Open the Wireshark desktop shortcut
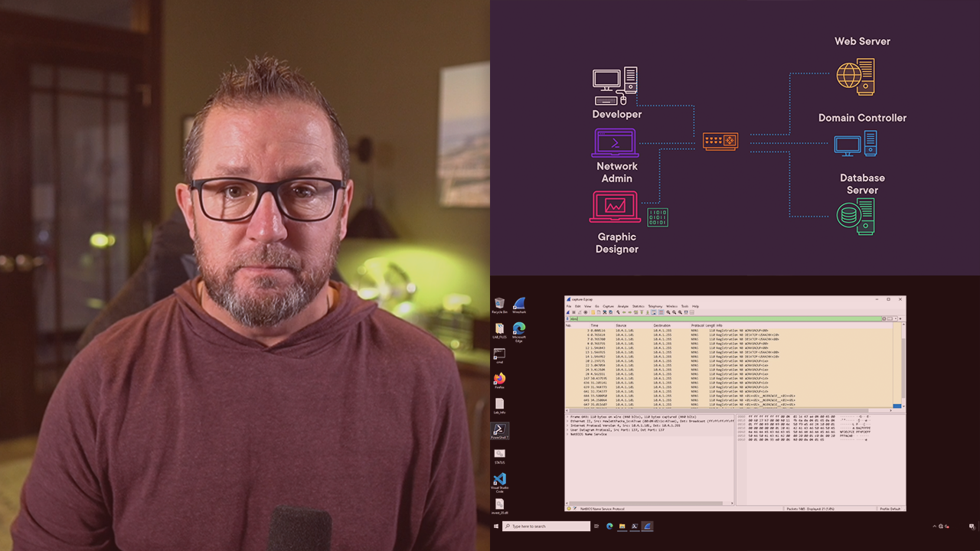 519,305
